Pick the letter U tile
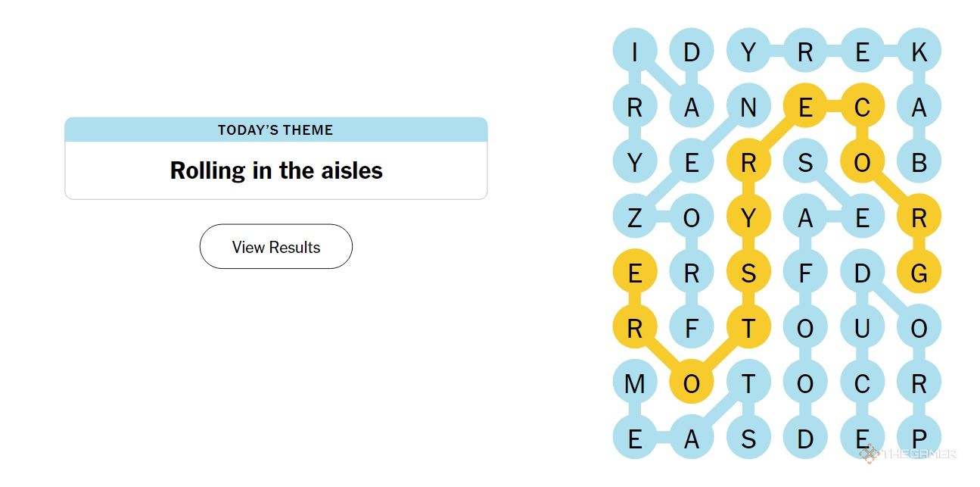The width and height of the screenshot is (980, 487). tap(862, 329)
